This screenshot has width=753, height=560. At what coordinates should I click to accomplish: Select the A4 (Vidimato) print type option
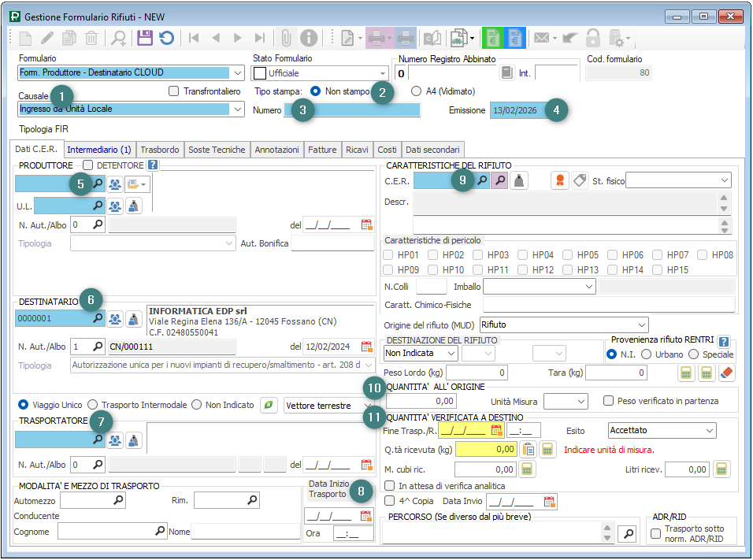click(417, 91)
